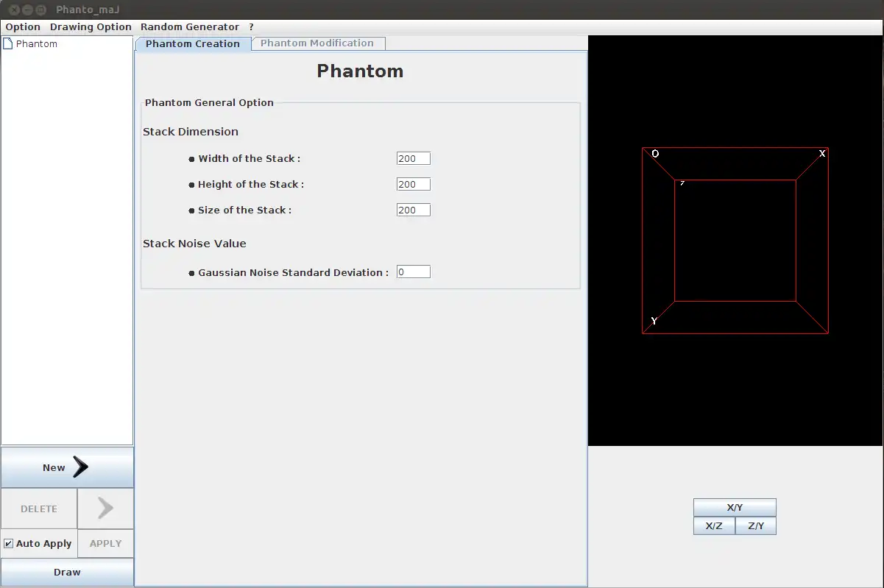Click the Phantom General Option label
The height and width of the screenshot is (588, 884).
tap(209, 103)
